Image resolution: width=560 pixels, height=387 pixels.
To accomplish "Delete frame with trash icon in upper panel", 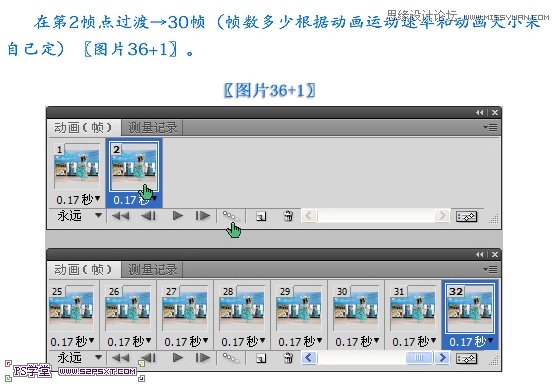I will coord(288,216).
